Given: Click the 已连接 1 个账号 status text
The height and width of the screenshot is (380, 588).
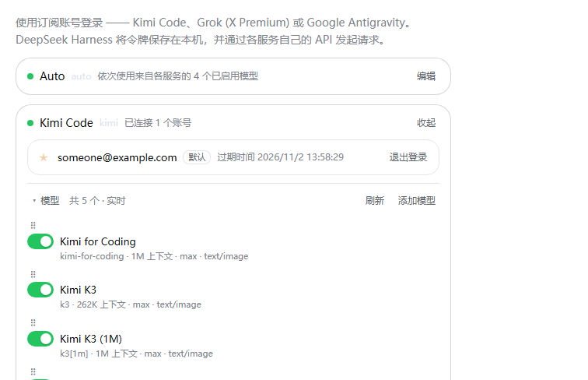Looking at the screenshot, I should pyautogui.click(x=158, y=123).
